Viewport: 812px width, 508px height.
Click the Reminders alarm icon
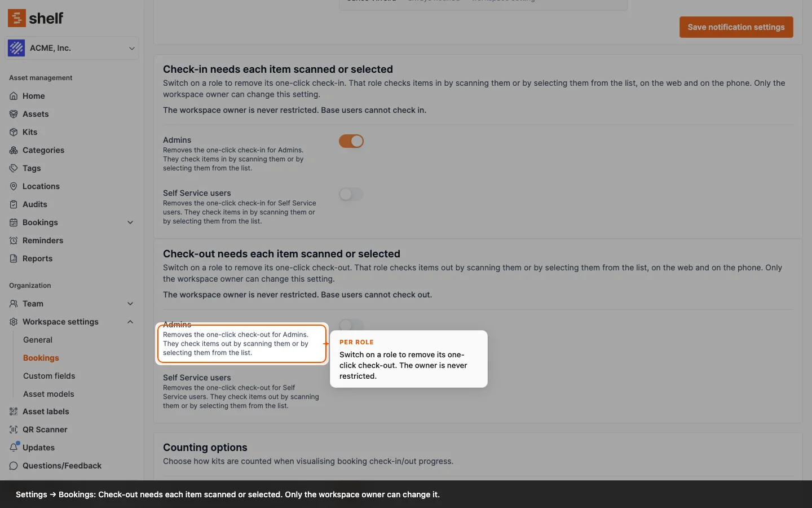click(x=14, y=240)
